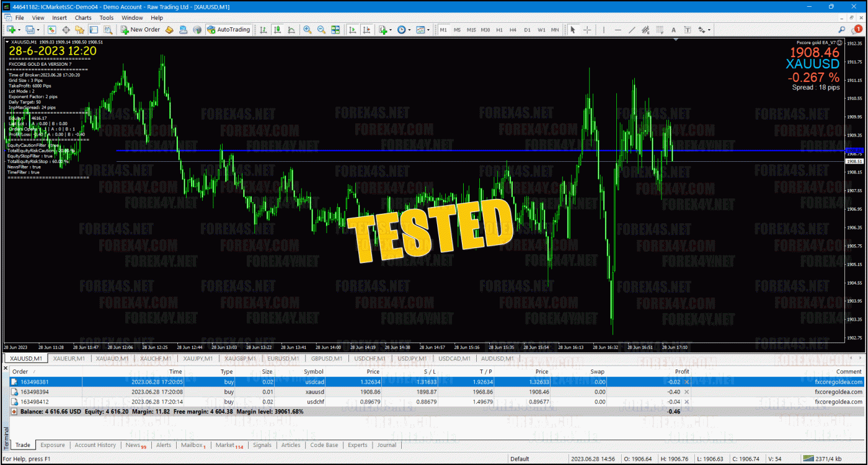Select the H1 timeframe button
The height and width of the screenshot is (465, 868).
click(x=499, y=30)
